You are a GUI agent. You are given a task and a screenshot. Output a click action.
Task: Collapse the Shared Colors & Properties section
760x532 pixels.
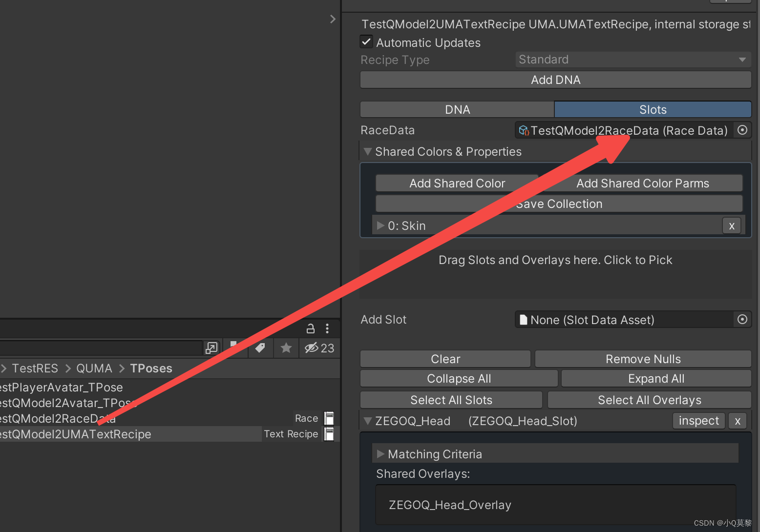pyautogui.click(x=367, y=151)
